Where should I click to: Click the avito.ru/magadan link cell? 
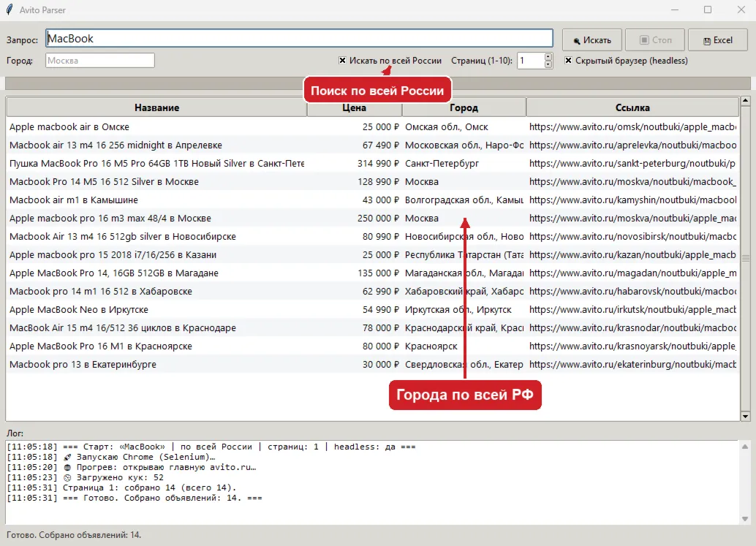632,273
